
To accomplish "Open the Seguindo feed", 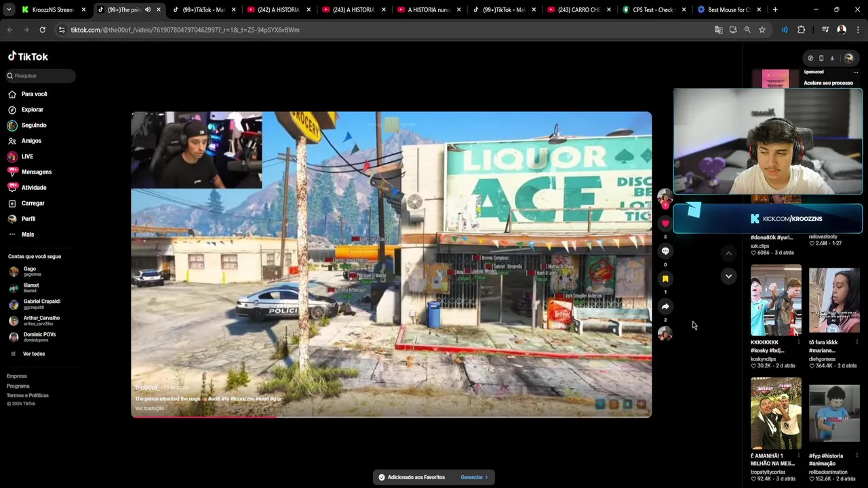I will (27, 125).
